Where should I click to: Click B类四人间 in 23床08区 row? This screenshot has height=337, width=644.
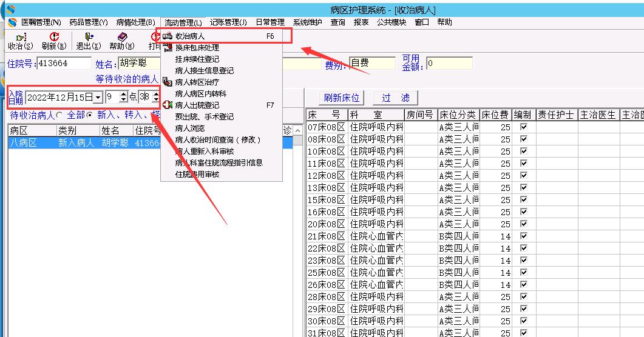(x=458, y=261)
